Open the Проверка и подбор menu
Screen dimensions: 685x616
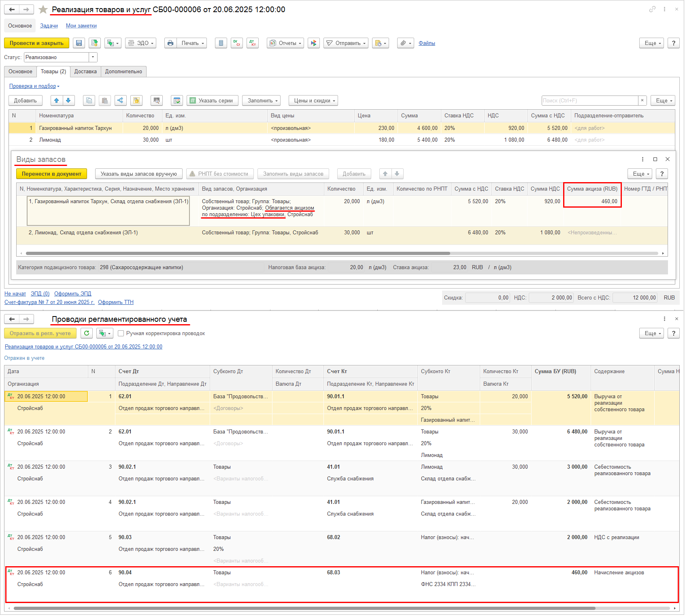tap(34, 86)
